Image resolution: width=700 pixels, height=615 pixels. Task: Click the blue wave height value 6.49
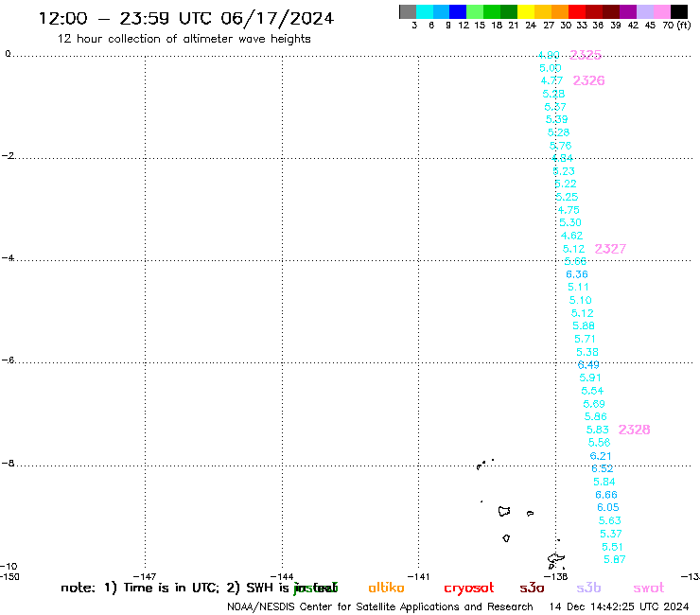click(588, 365)
